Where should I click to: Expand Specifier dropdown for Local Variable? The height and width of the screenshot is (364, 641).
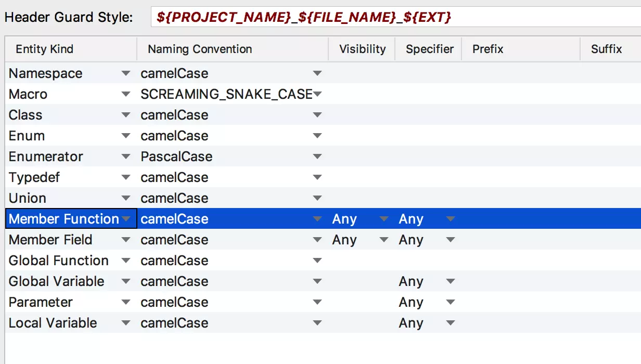(451, 323)
